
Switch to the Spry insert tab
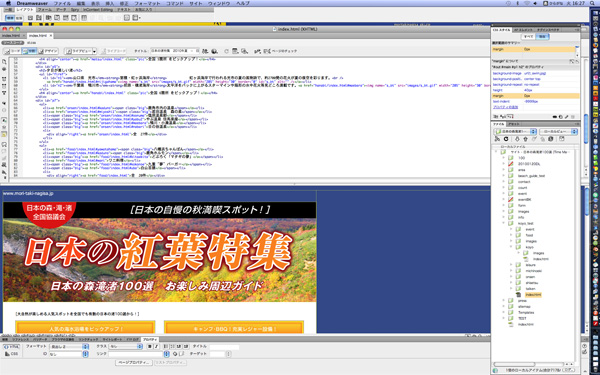pyautogui.click(x=75, y=10)
